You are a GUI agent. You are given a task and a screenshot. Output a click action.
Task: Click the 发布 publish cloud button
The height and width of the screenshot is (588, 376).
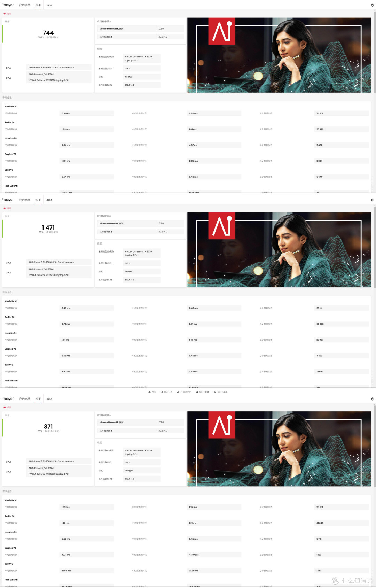pyautogui.click(x=152, y=392)
